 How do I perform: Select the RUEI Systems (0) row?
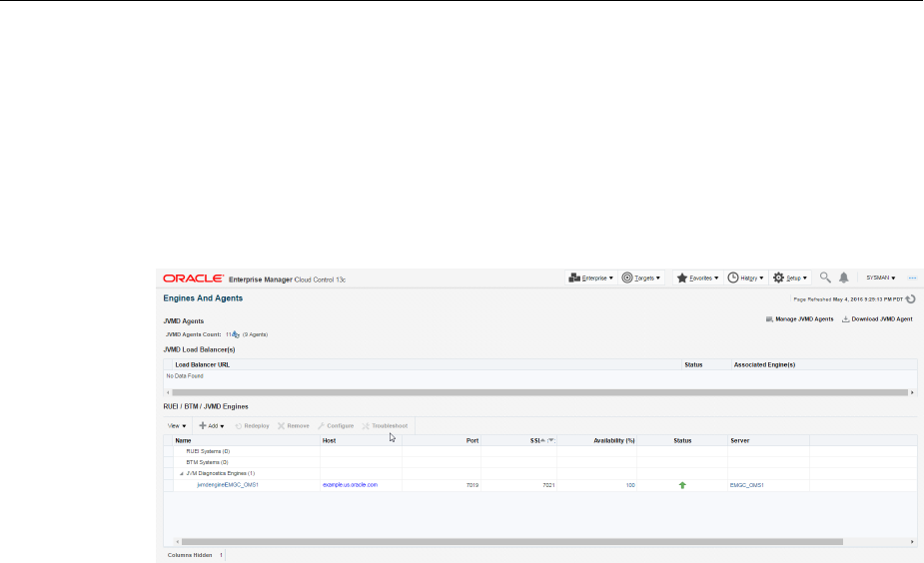coord(539,451)
